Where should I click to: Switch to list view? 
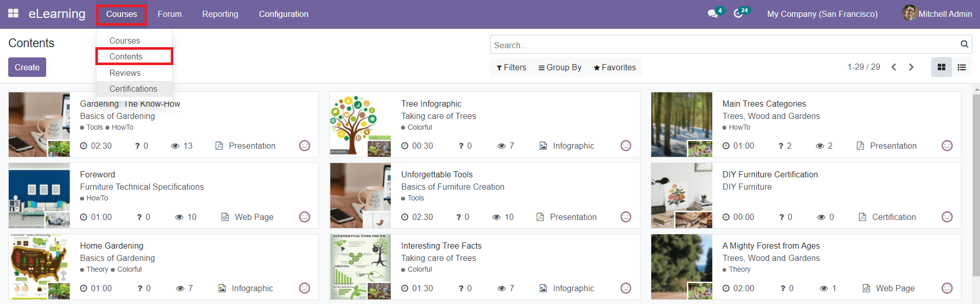[x=962, y=67]
